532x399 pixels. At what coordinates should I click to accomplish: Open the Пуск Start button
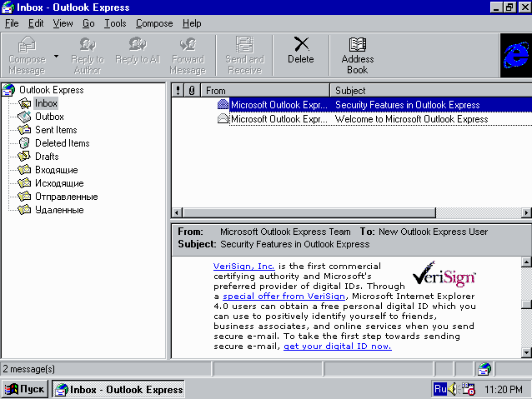coord(25,389)
